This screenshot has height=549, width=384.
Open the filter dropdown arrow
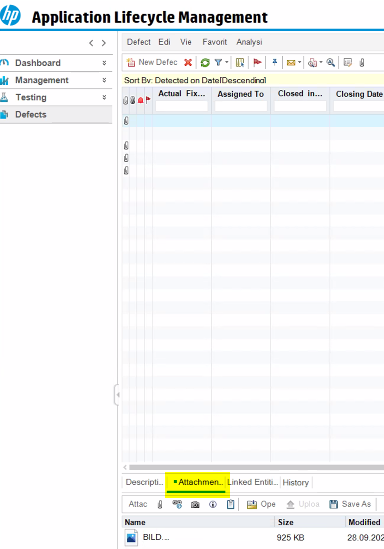(x=226, y=62)
